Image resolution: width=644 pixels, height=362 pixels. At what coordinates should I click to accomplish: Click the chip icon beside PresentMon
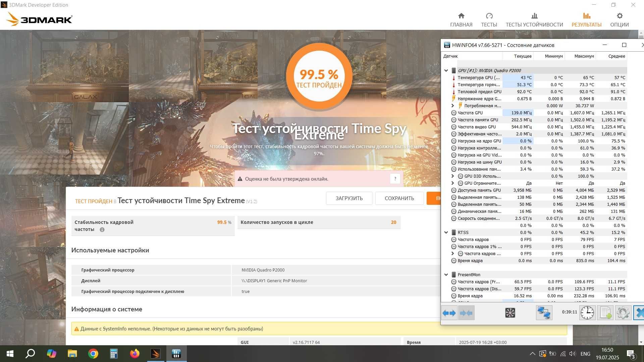453,275
